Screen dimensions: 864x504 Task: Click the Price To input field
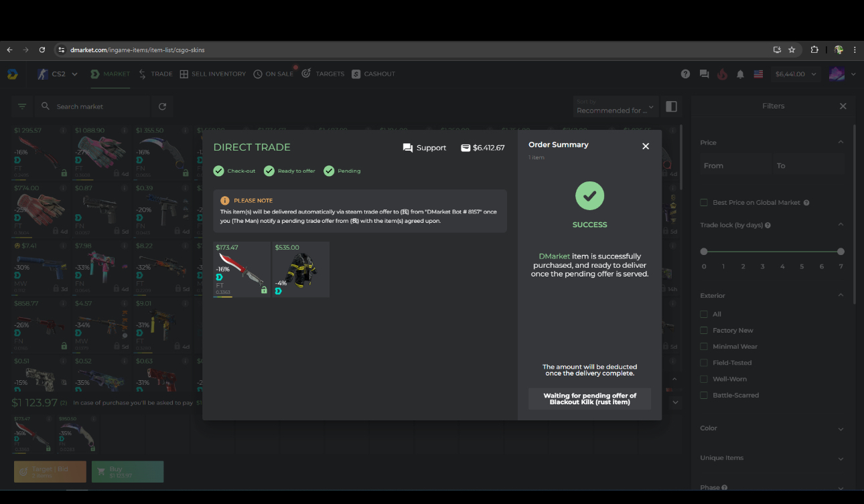point(808,165)
